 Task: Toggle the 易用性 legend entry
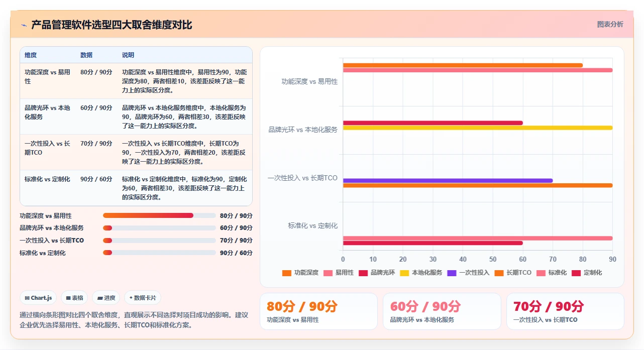click(x=339, y=273)
